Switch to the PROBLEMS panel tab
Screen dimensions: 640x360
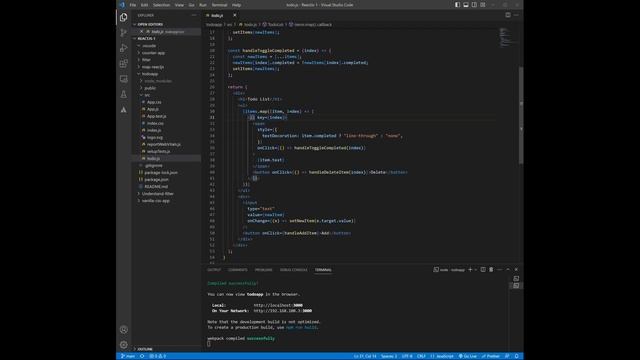tap(263, 270)
